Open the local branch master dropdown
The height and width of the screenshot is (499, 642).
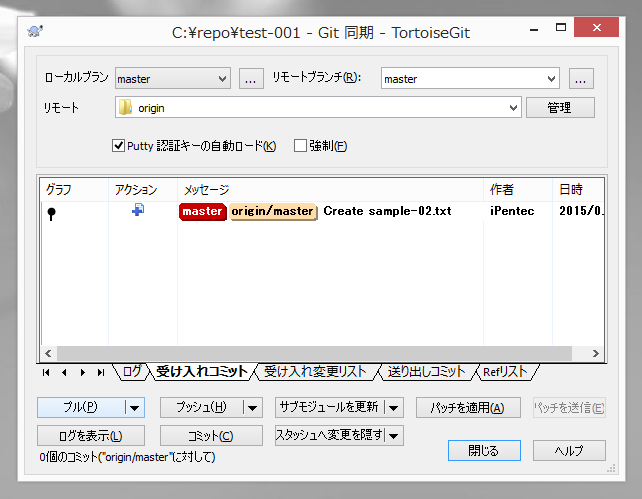tap(222, 78)
